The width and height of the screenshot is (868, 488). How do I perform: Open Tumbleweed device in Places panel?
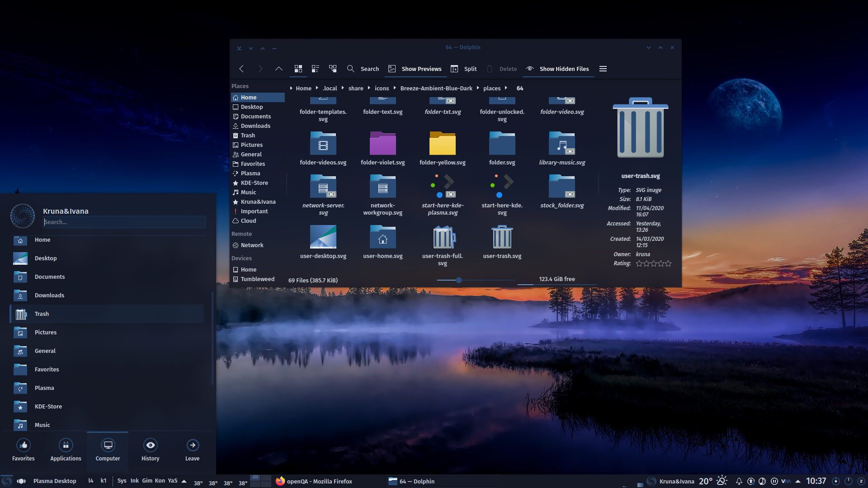258,279
